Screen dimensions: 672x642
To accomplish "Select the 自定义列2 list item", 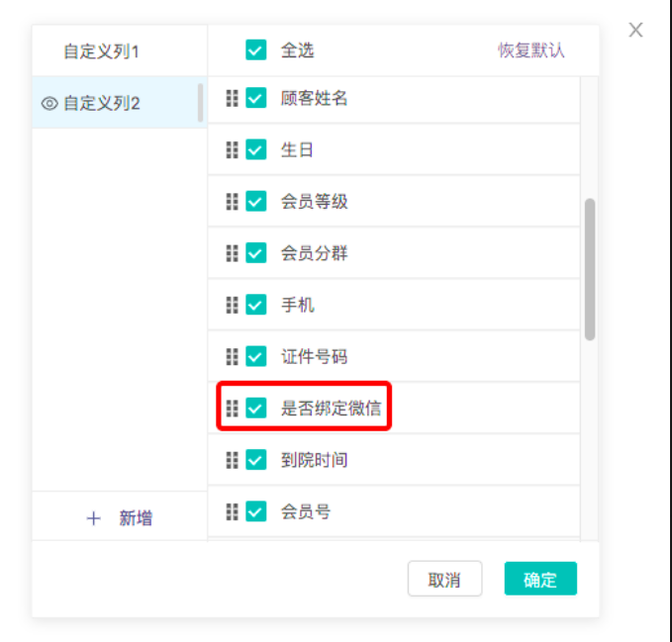I will (x=120, y=103).
